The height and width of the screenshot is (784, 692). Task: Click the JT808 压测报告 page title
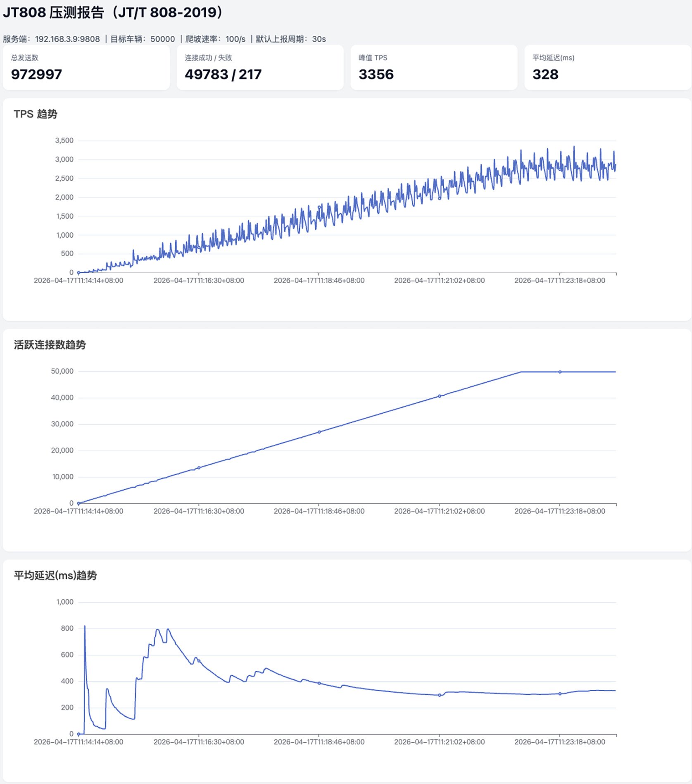113,12
